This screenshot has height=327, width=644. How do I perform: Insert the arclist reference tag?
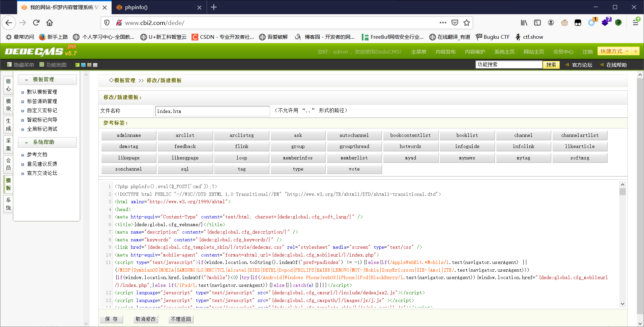tap(185, 135)
